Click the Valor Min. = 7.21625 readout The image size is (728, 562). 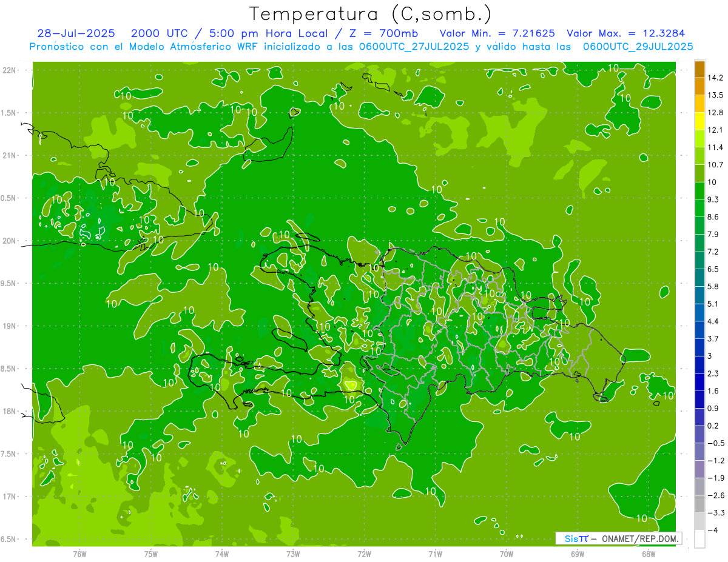pyautogui.click(x=497, y=33)
